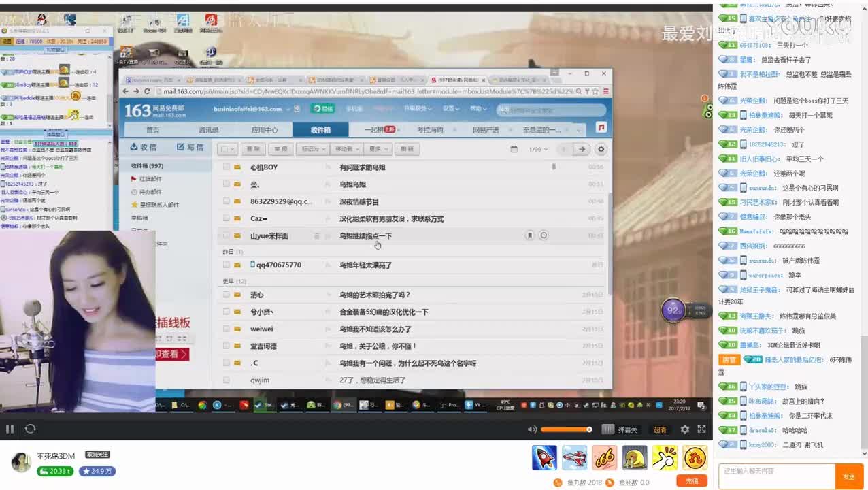The height and width of the screenshot is (490, 868).
Task: Open the 1/99 page selector dropdown
Action: point(537,149)
